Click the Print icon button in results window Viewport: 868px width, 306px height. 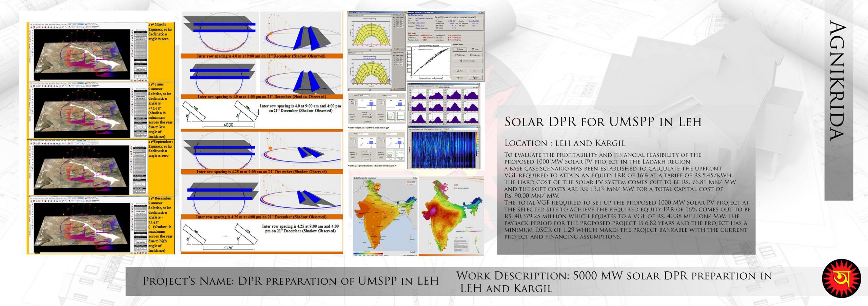tap(460, 71)
